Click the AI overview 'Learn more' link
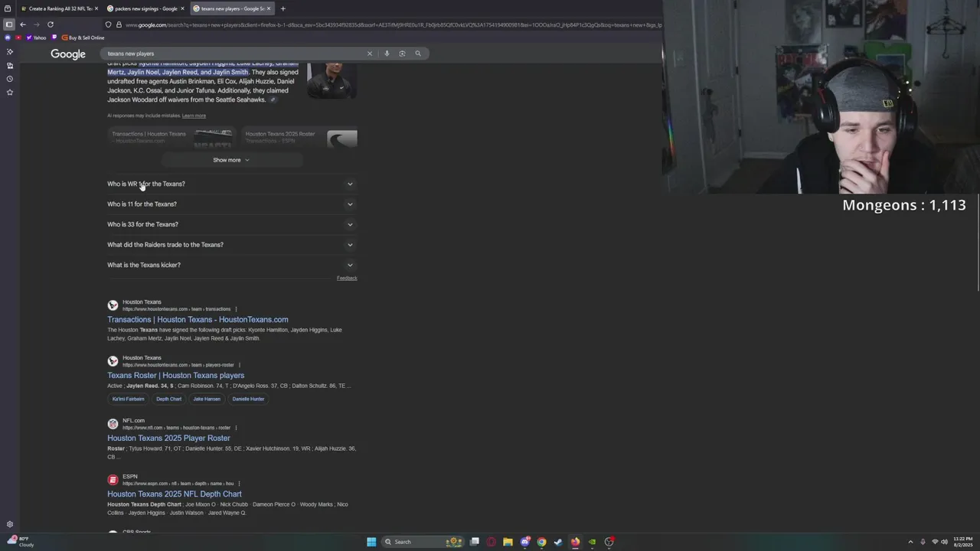Image resolution: width=980 pixels, height=551 pixels. [x=194, y=116]
